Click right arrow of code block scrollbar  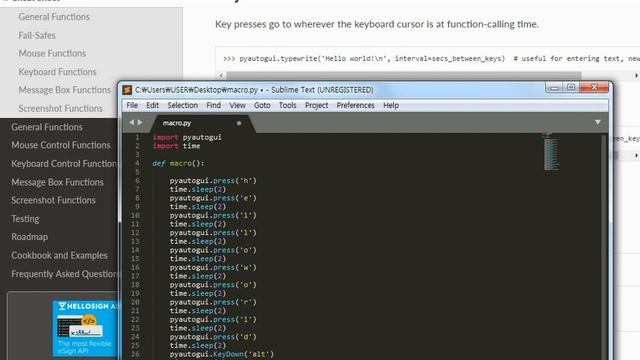coord(636,76)
